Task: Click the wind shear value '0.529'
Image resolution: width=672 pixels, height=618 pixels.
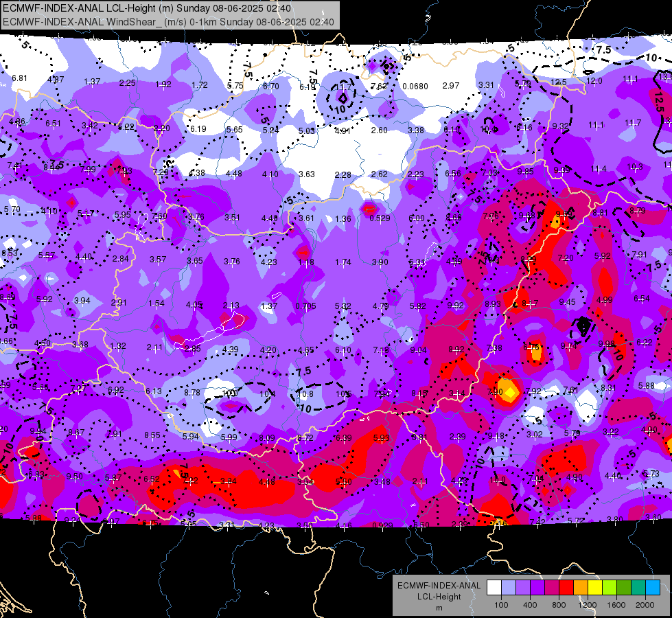Action: click(x=380, y=218)
